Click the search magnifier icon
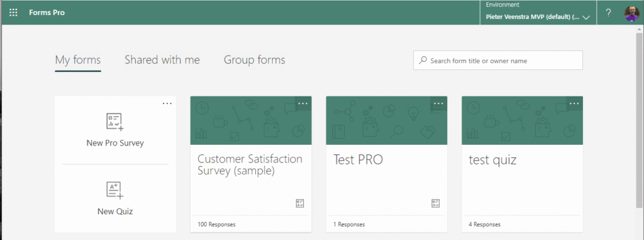Screen dimensions: 644x240 pos(423,60)
